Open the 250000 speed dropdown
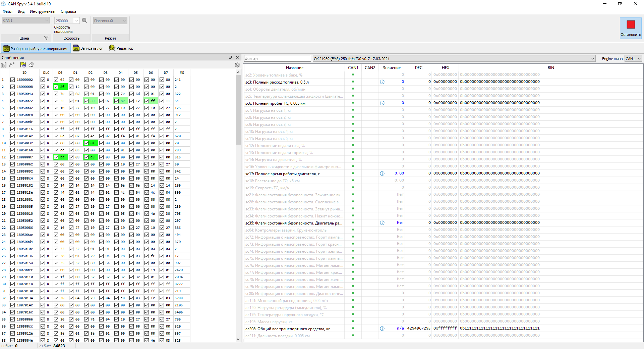 [x=76, y=21]
